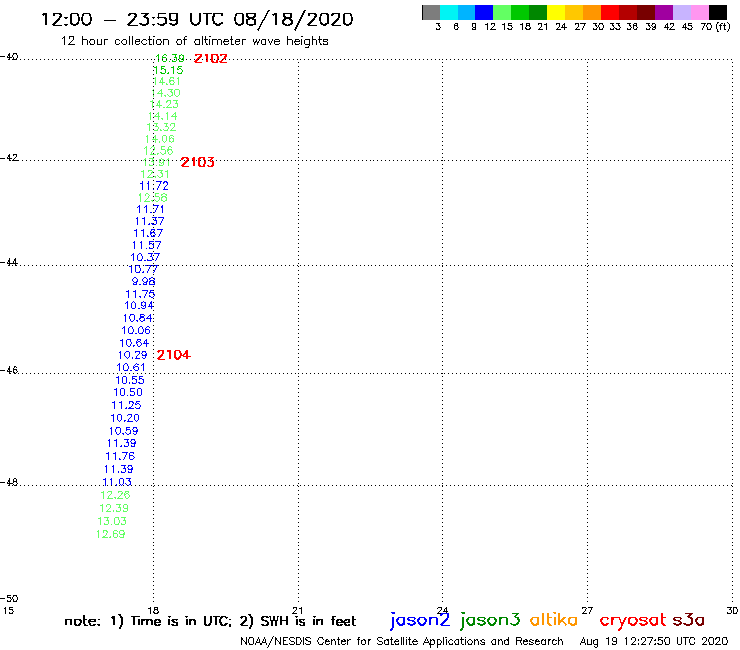Select the 'jason2' satellite legend label

[420, 620]
